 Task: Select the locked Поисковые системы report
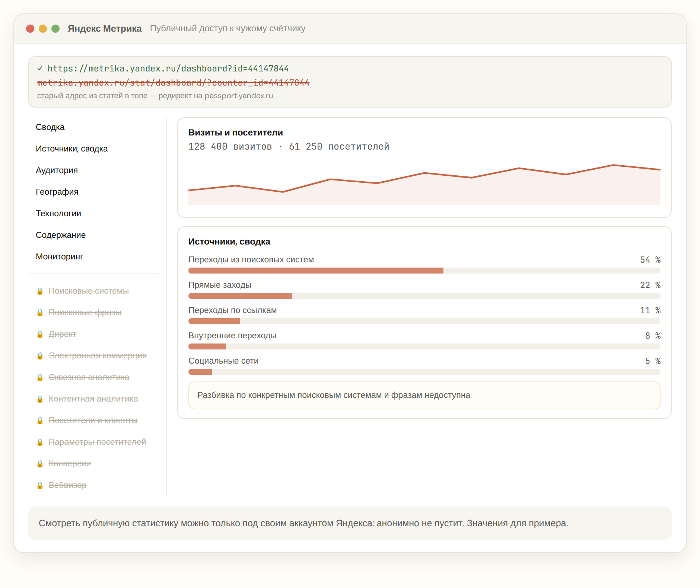89,291
